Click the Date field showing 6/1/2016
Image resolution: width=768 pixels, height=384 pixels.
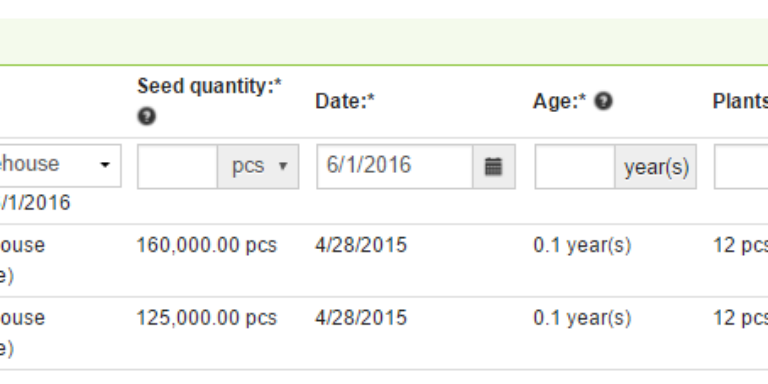[395, 167]
